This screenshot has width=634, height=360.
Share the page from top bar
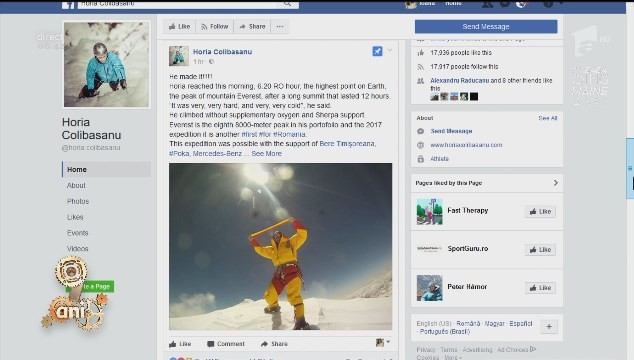(x=252, y=27)
